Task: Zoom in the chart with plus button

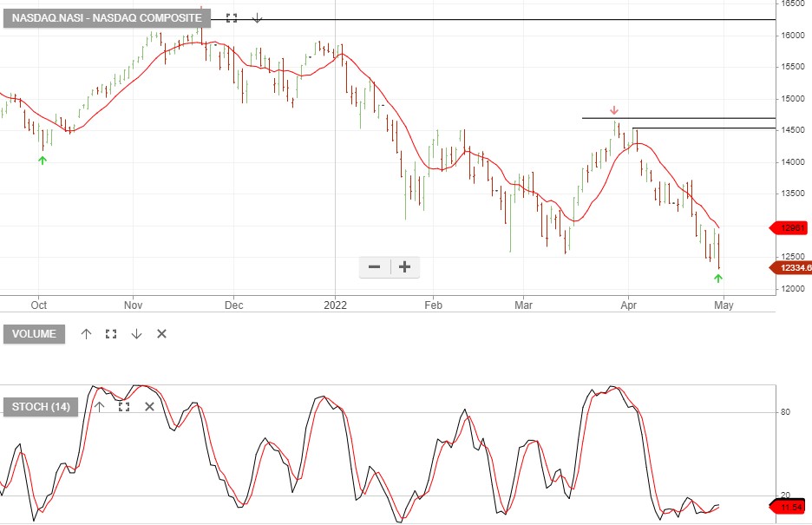Action: tap(405, 267)
